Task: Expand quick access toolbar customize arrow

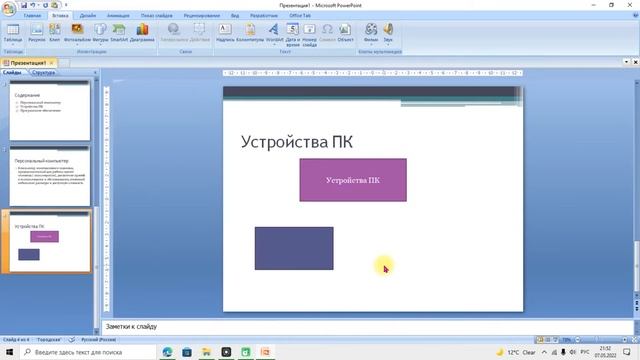Action: tap(66, 5)
